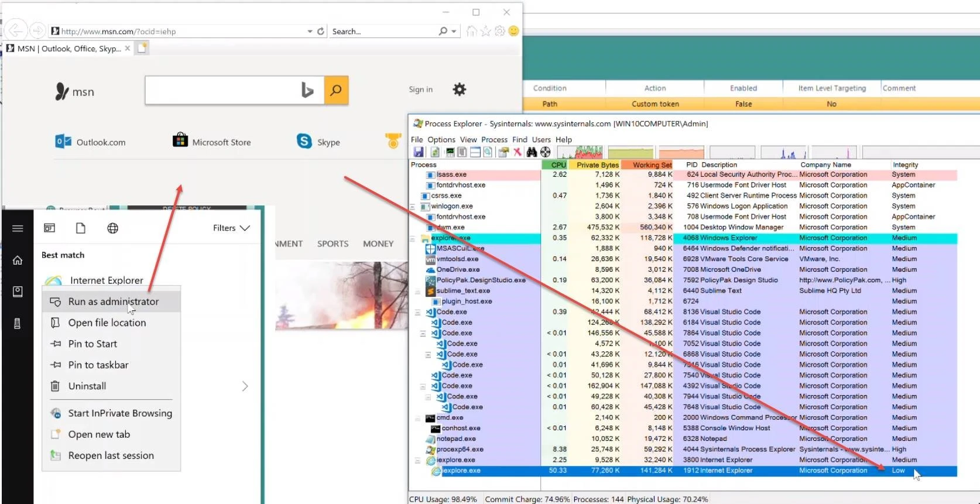
Task: Open the Options menu in Process Explorer
Action: pos(441,140)
